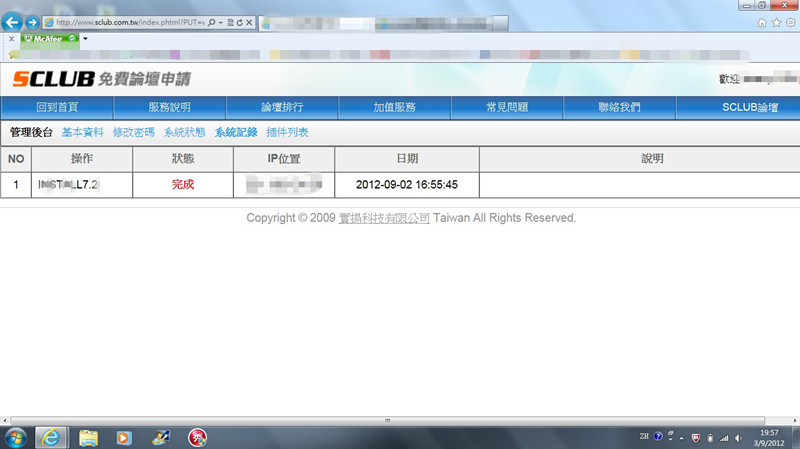800x449 pixels.
Task: Click the Internet Explorer taskbar icon
Action: [x=51, y=438]
